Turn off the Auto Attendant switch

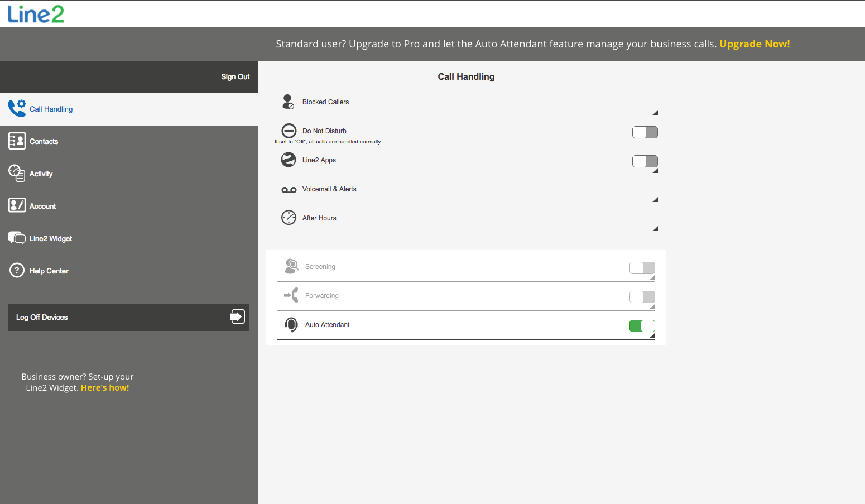(642, 326)
